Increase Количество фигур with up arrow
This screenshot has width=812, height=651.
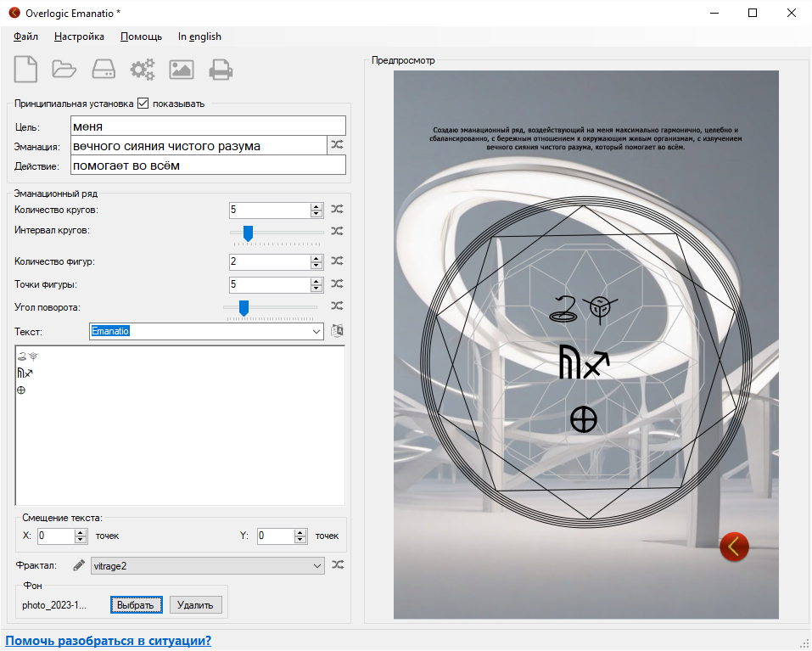(316, 258)
